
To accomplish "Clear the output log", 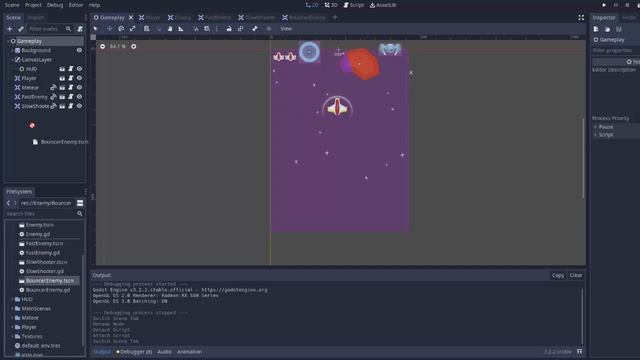I will pos(576,275).
